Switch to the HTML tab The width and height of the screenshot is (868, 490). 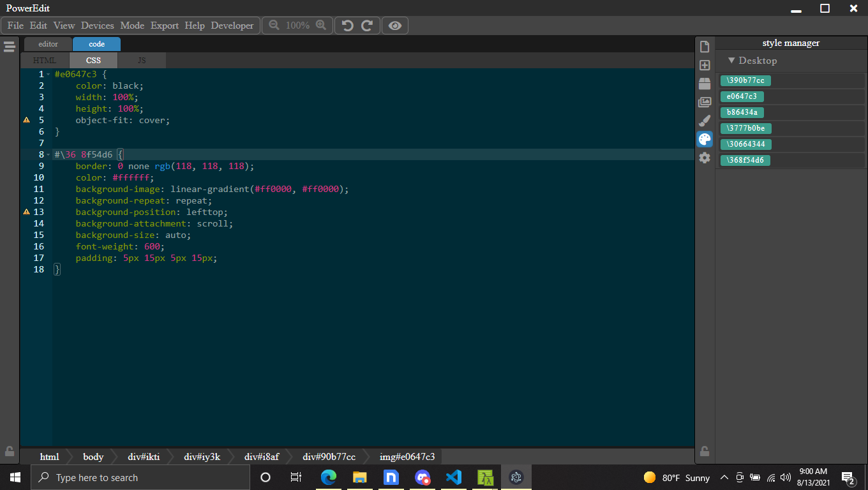pyautogui.click(x=44, y=60)
